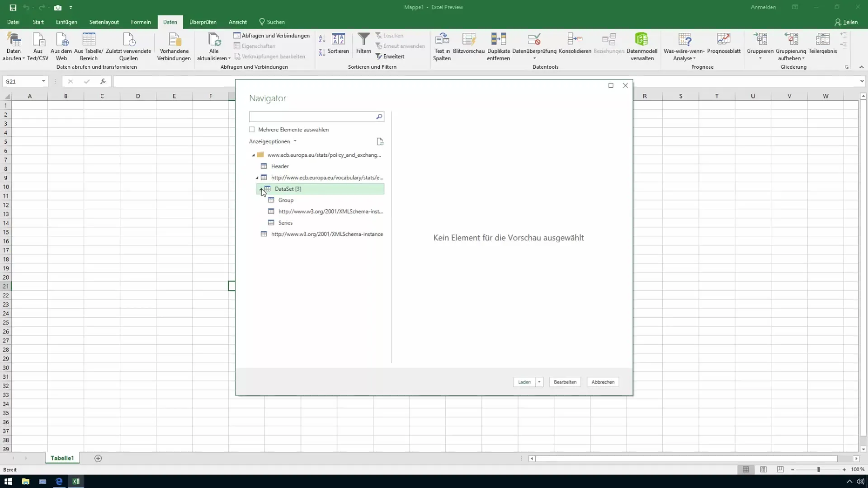Select Header table in Navigator
The width and height of the screenshot is (868, 488).
[279, 166]
